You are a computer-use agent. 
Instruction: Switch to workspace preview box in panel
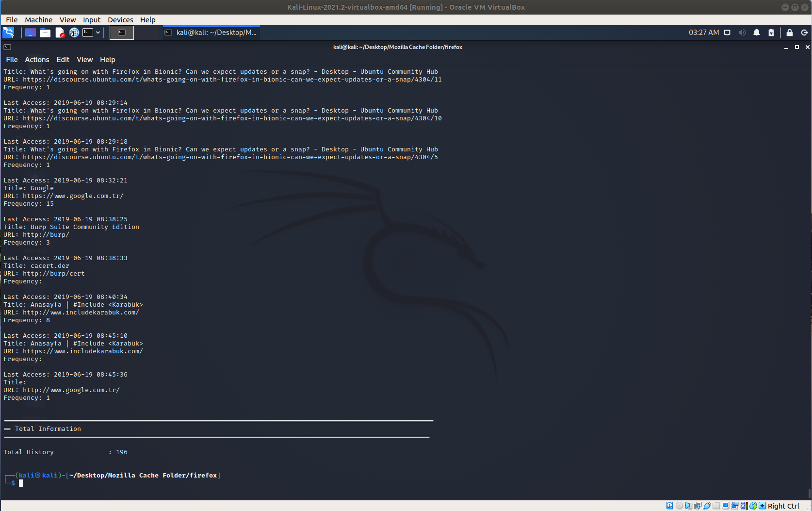(122, 33)
